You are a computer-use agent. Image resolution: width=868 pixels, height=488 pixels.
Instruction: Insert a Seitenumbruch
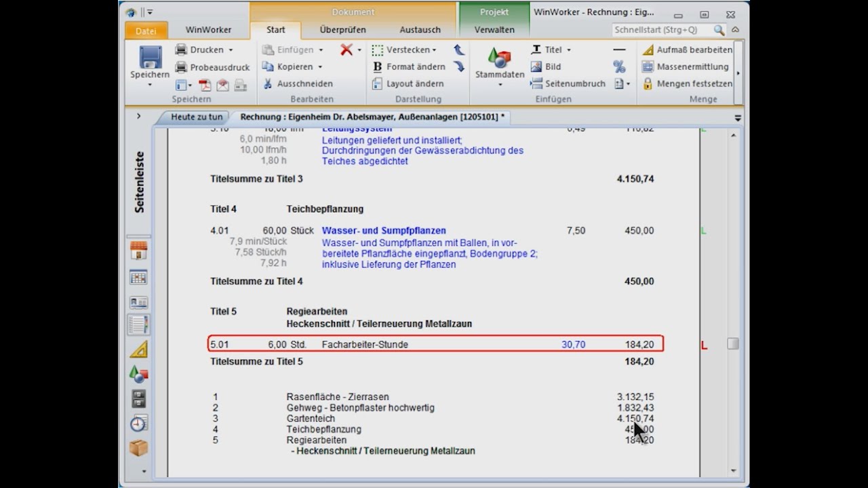(x=568, y=83)
